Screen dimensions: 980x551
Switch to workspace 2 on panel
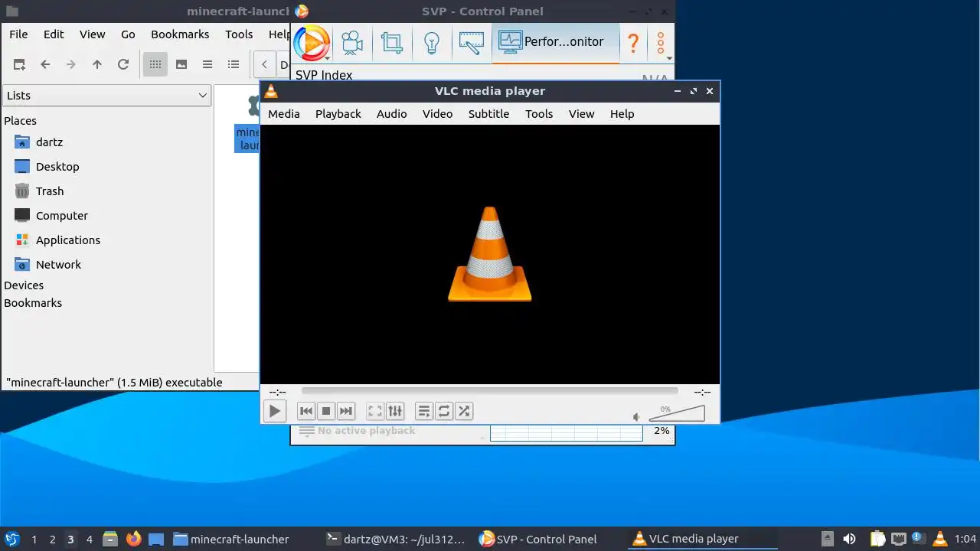click(x=52, y=539)
